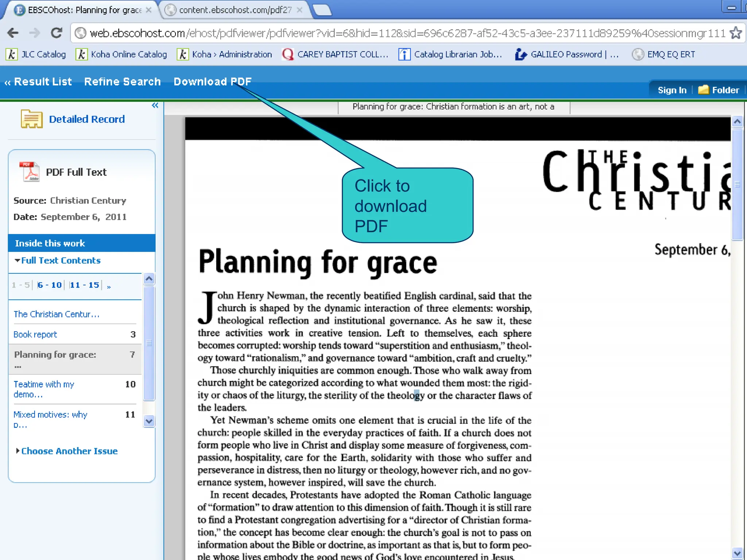
Task: Click the browser forward arrow
Action: pos(35,33)
